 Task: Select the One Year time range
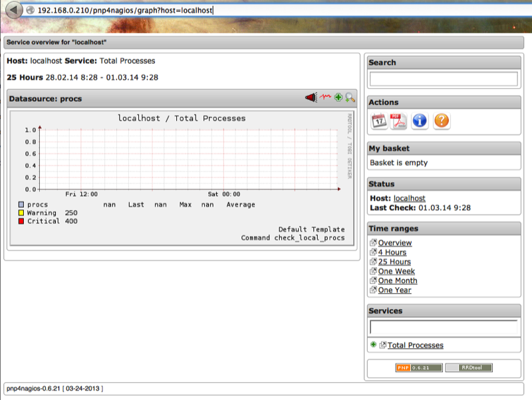(x=394, y=290)
